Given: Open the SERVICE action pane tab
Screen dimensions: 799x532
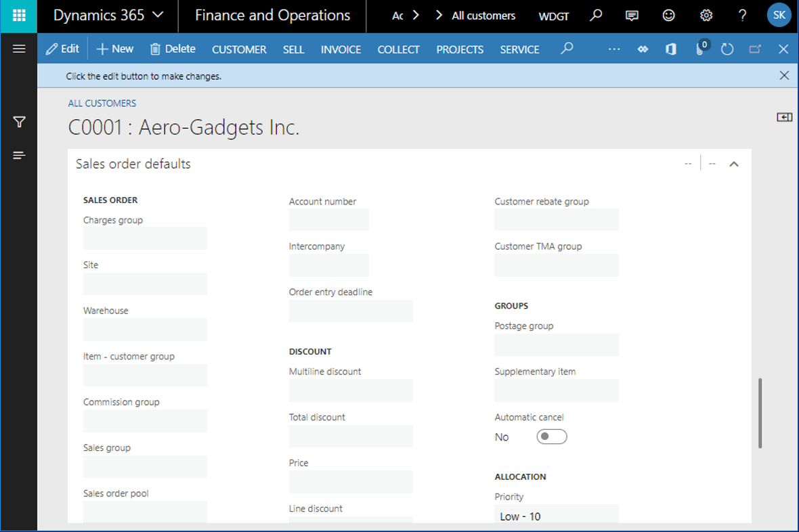Looking at the screenshot, I should (x=519, y=49).
